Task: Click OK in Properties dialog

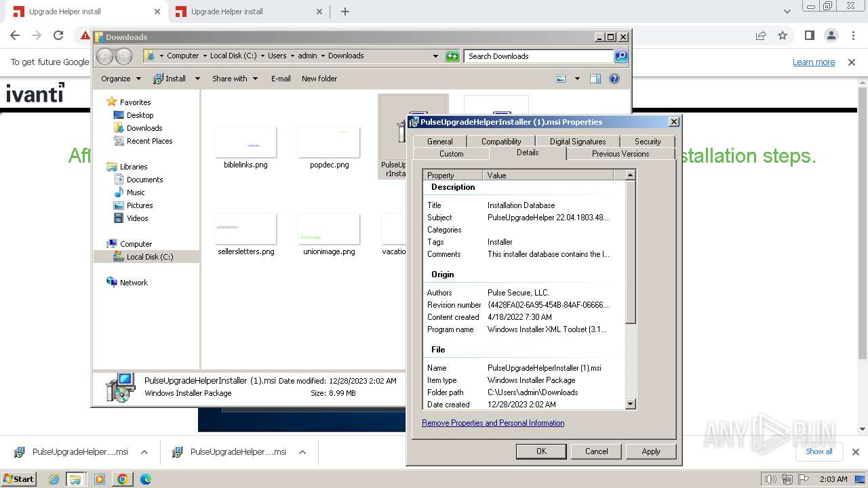Action: (541, 451)
